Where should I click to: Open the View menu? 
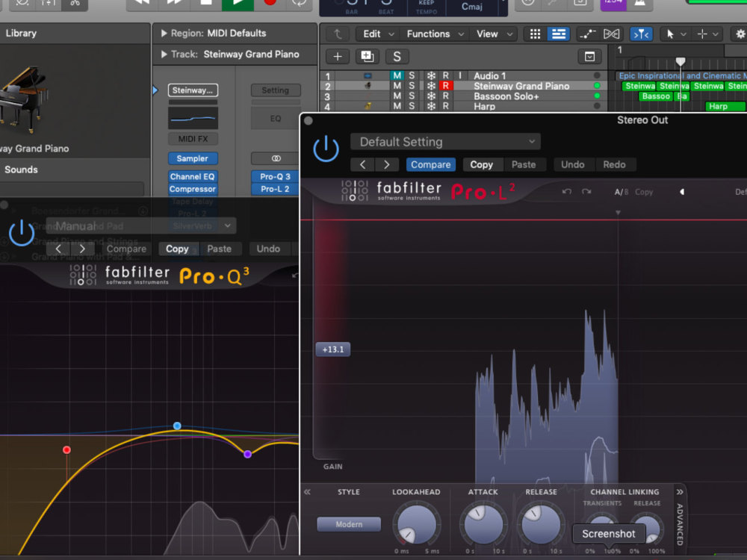click(x=494, y=34)
